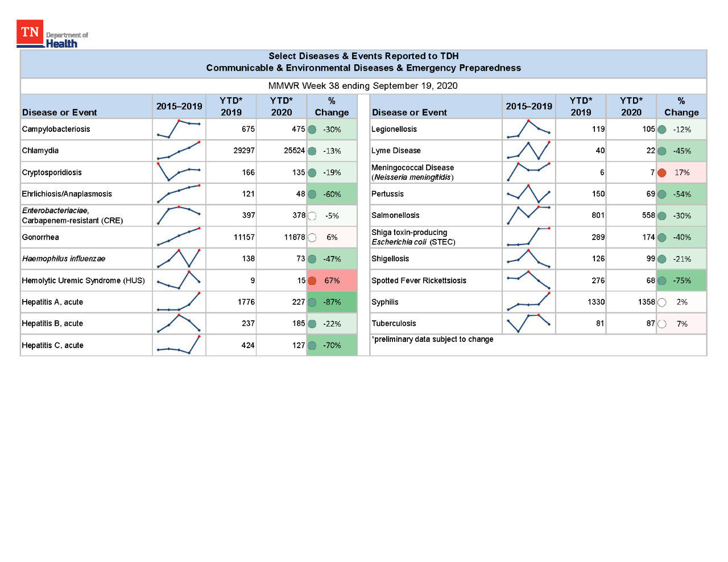Click the -75% change cell
Viewport: 728px width, 562px height.
click(682, 280)
